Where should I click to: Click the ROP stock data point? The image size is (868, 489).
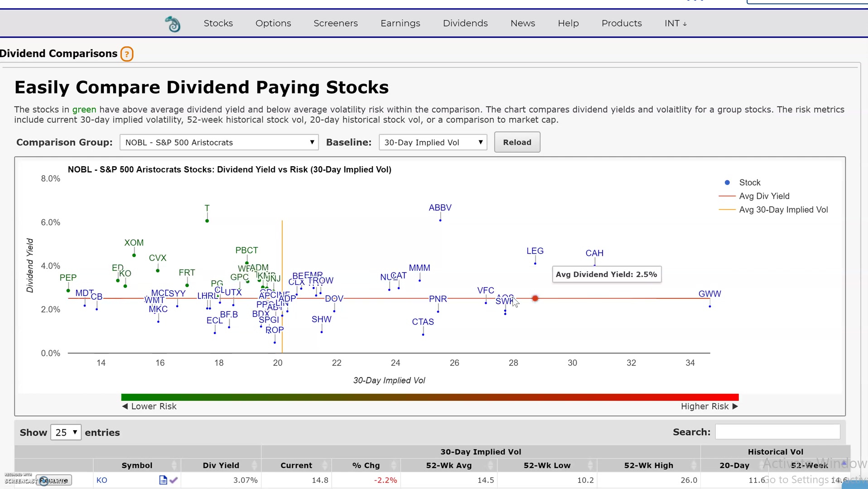pyautogui.click(x=275, y=342)
